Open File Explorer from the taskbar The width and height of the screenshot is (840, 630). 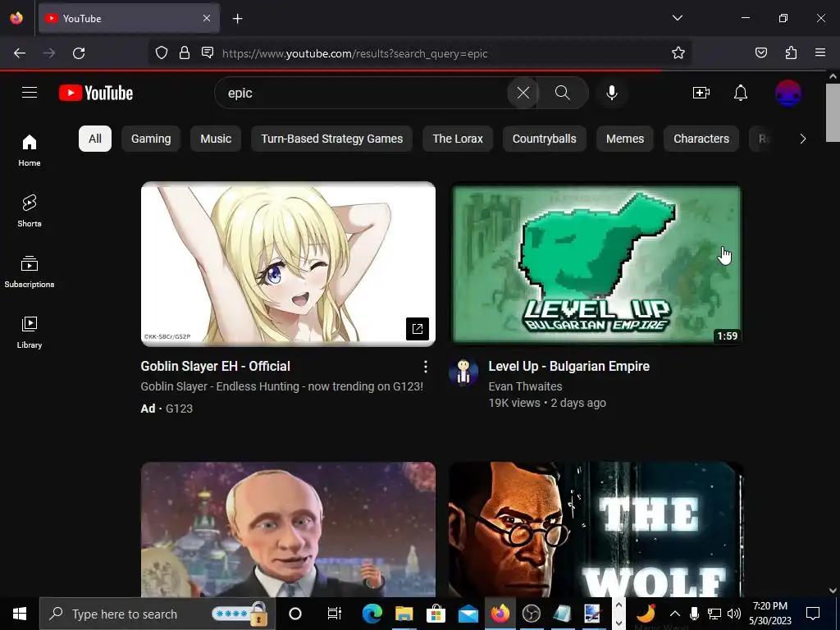coord(404,614)
